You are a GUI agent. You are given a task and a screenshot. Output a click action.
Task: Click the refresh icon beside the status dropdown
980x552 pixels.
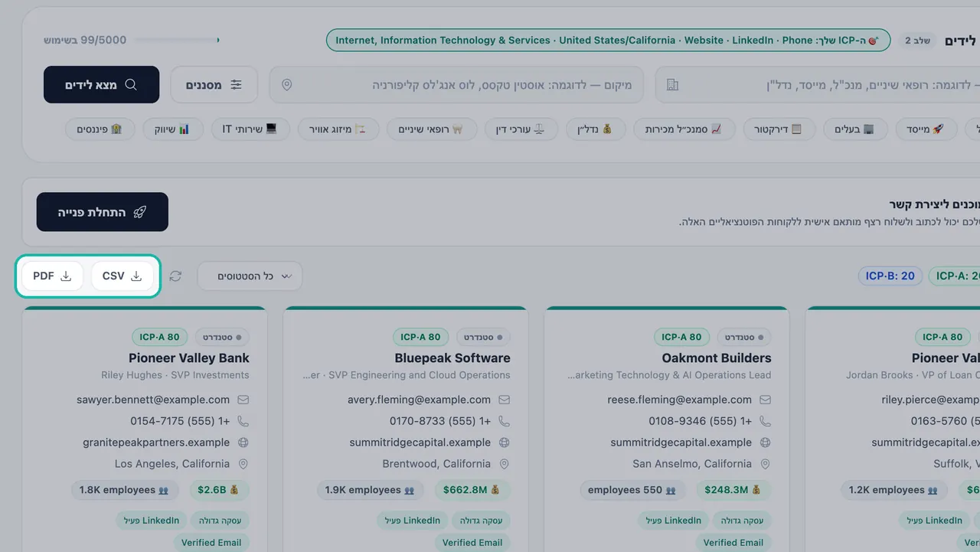click(x=175, y=276)
